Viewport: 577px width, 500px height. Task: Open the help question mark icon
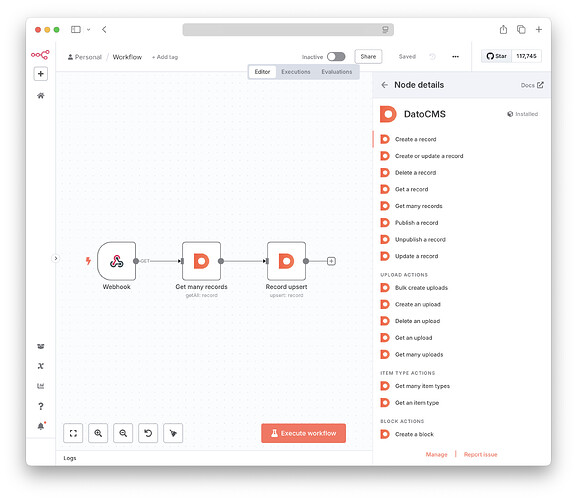coord(41,406)
